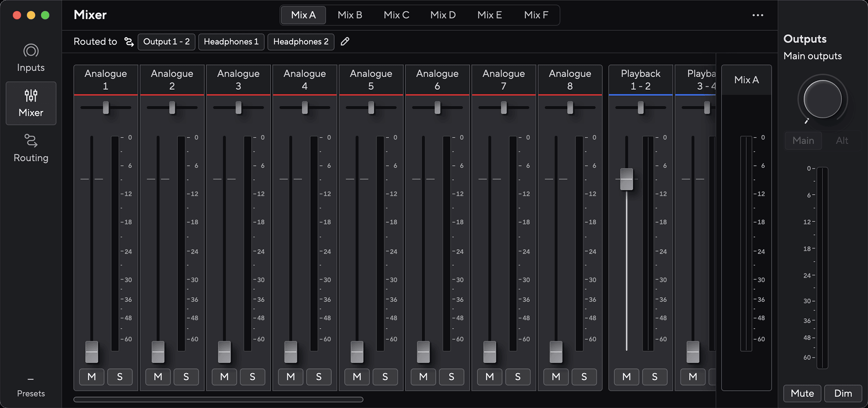
Task: Mute the Analogue 1 channel
Action: (92, 377)
